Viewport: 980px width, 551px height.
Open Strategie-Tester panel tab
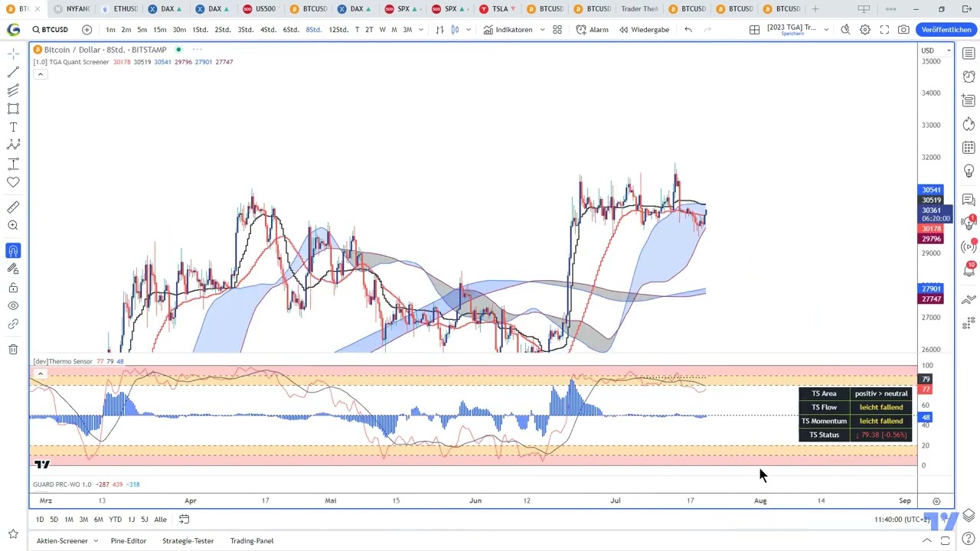point(188,541)
